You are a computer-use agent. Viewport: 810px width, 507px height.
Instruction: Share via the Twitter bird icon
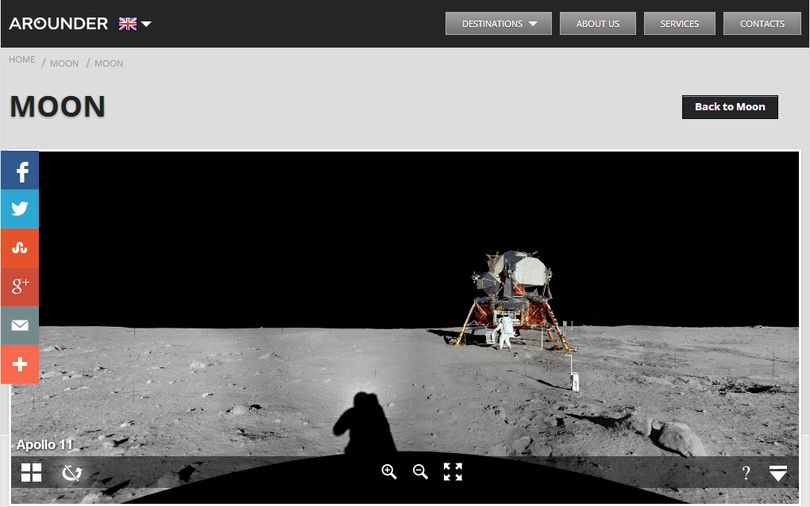coord(20,209)
